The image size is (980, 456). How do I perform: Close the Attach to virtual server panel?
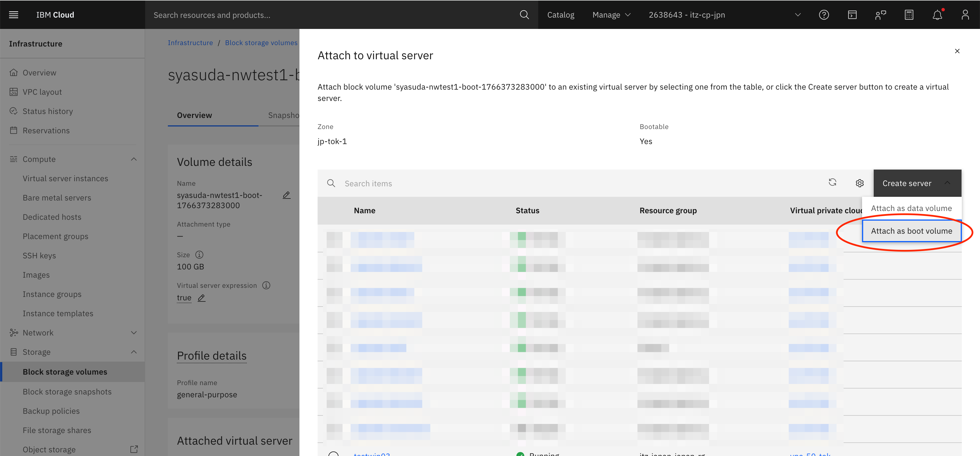pos(957,51)
